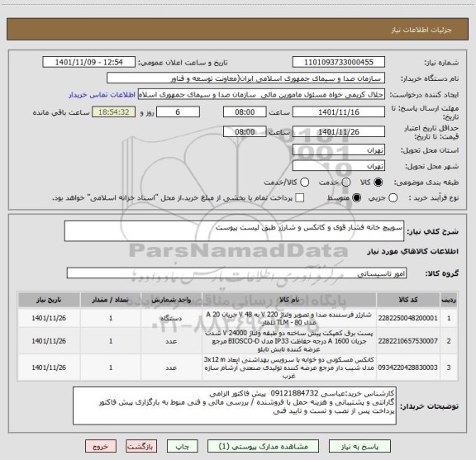Click product code 0934220428830003
476x460 pixels.
pyautogui.click(x=408, y=368)
